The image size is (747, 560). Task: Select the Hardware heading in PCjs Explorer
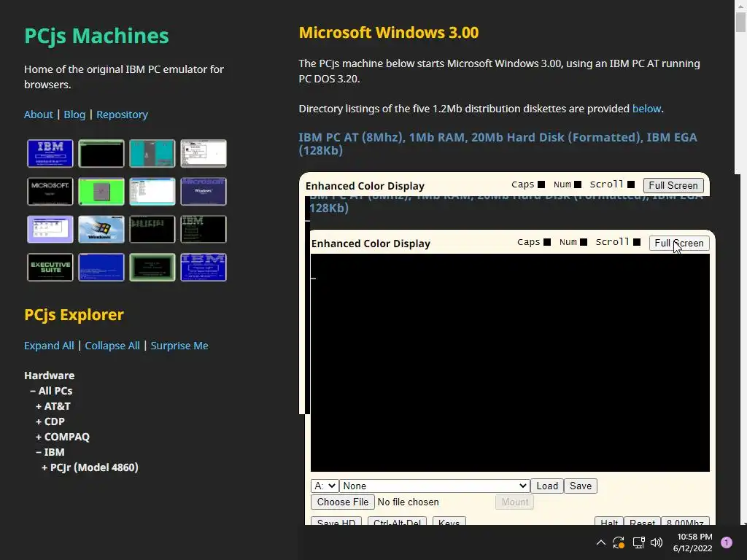click(49, 376)
